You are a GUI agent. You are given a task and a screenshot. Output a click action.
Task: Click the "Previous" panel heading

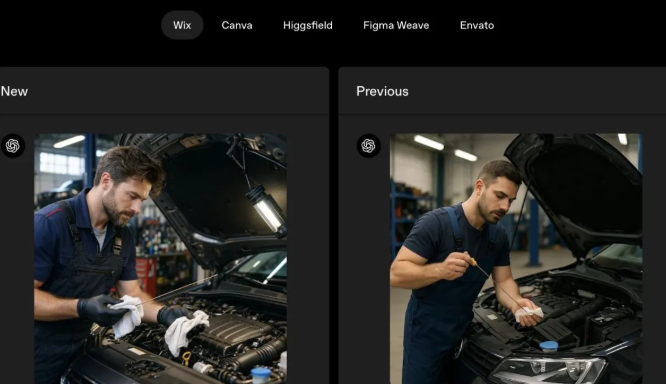[382, 91]
